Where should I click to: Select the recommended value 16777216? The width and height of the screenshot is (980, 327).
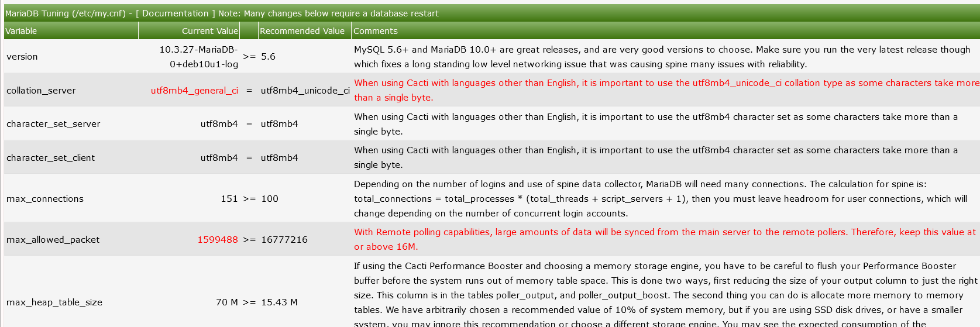pos(284,240)
